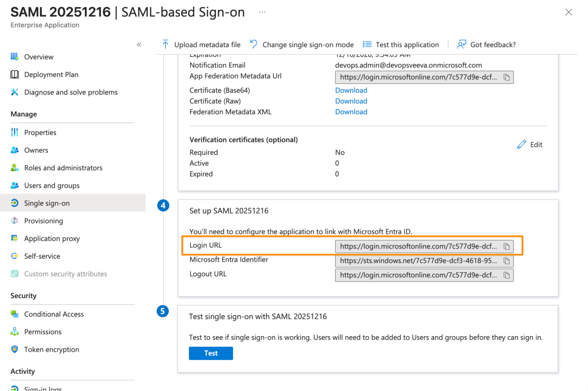This screenshot has height=391, width=588.
Task: Click Edit label for verification certificates
Action: pos(536,145)
